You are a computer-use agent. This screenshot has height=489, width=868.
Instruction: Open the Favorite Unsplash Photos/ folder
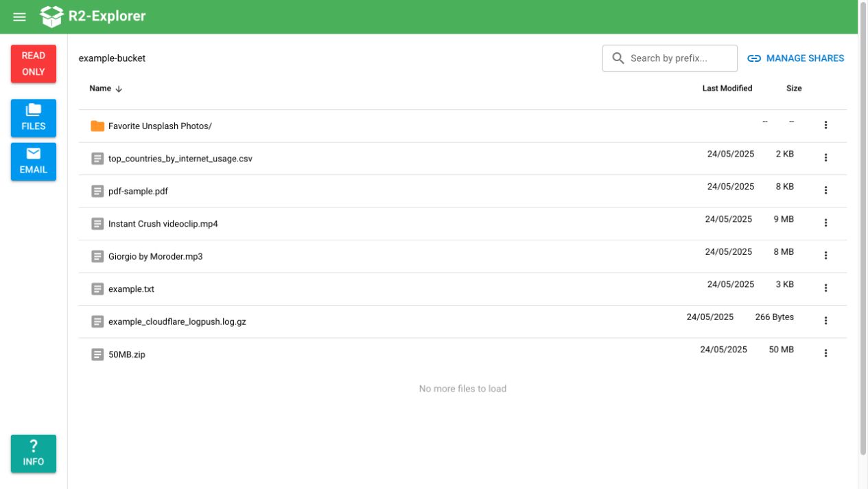pyautogui.click(x=160, y=126)
